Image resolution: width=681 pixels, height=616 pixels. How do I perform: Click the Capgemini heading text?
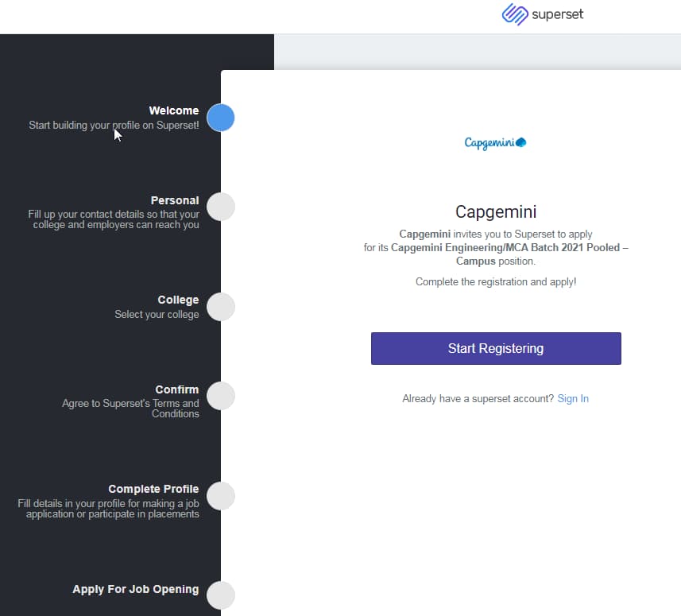[x=496, y=212]
